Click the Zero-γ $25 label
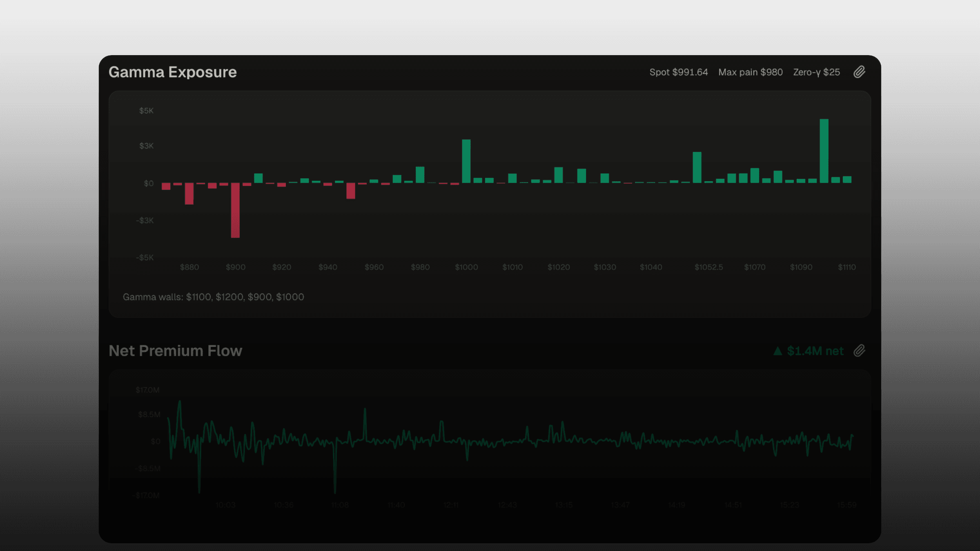 click(x=817, y=72)
